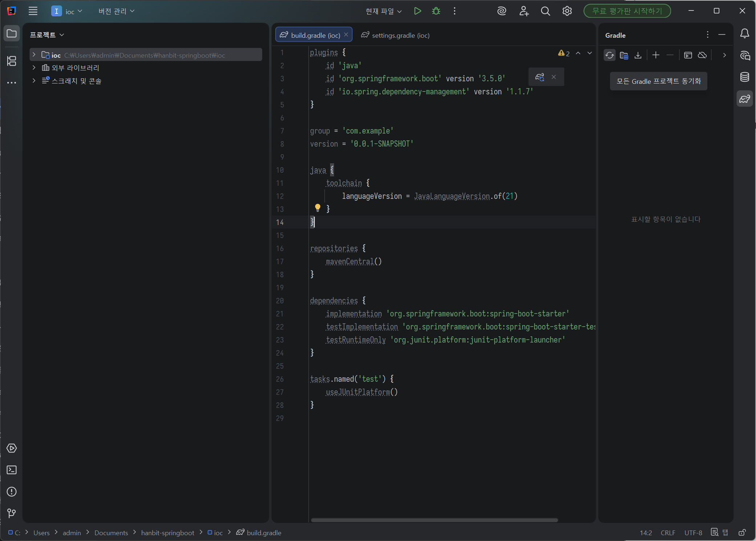Open the Git version control tool icon
The width and height of the screenshot is (756, 541).
point(12,513)
